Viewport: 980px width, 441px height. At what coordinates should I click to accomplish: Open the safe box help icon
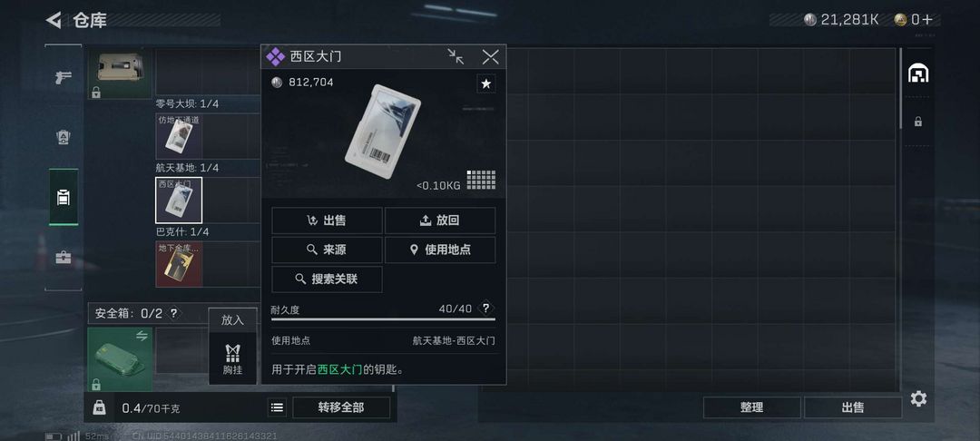pyautogui.click(x=173, y=314)
